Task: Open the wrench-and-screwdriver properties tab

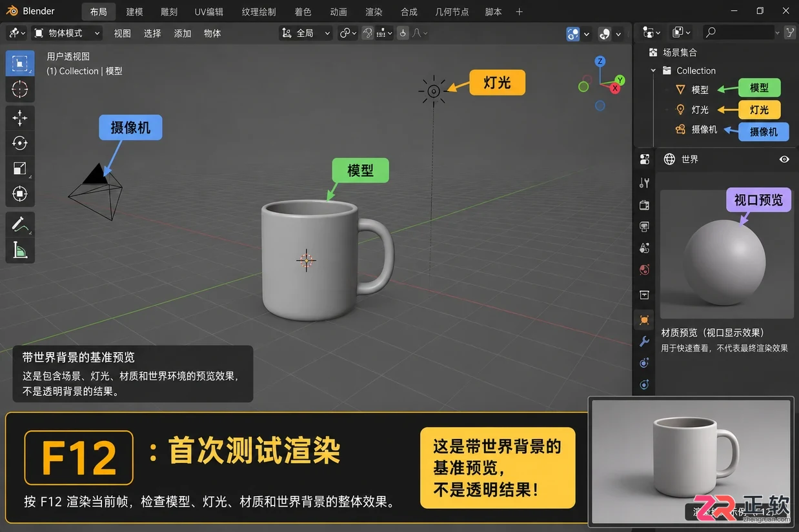Action: (644, 183)
